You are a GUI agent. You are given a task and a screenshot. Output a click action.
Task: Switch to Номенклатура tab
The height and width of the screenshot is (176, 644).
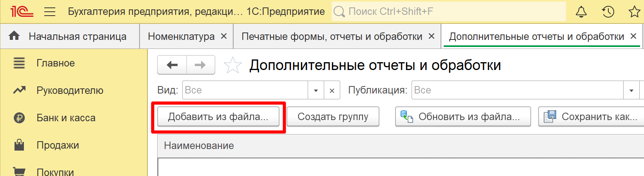(x=187, y=36)
